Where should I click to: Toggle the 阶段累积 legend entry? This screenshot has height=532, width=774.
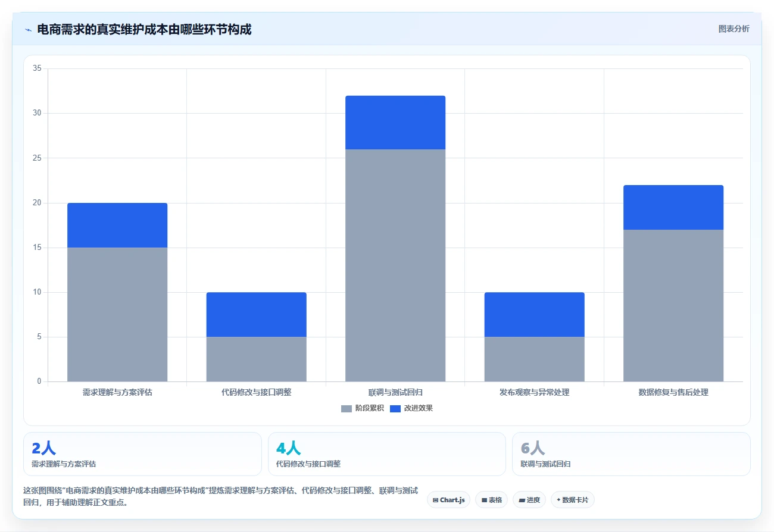(363, 408)
